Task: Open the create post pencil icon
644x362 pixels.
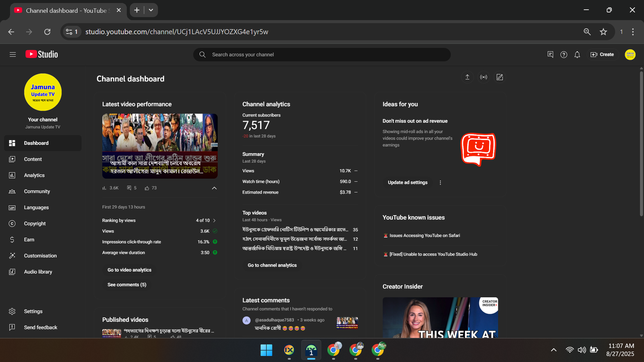Action: point(500,77)
